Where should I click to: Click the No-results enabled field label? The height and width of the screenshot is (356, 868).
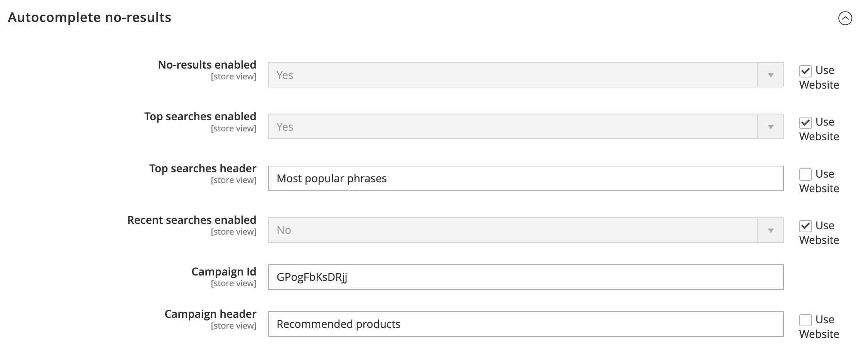207,65
